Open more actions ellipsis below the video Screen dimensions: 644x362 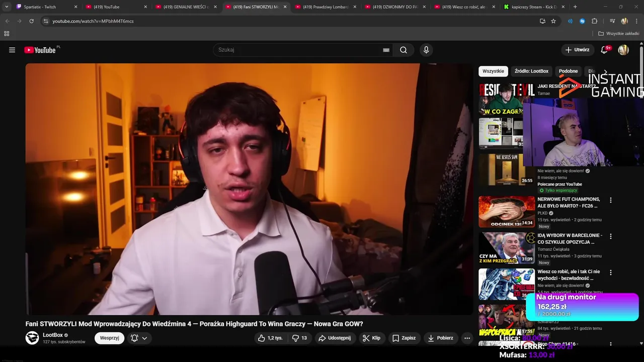(x=467, y=338)
